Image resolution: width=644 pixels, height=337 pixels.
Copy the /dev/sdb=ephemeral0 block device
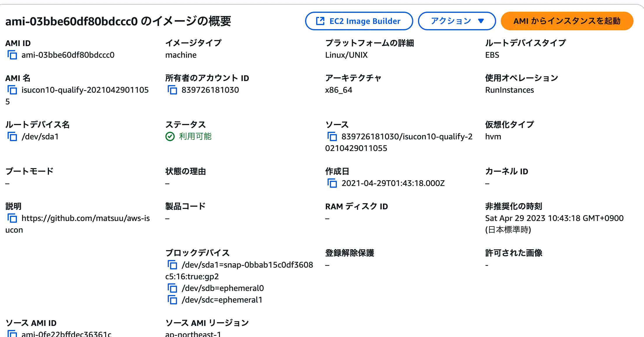(x=172, y=288)
